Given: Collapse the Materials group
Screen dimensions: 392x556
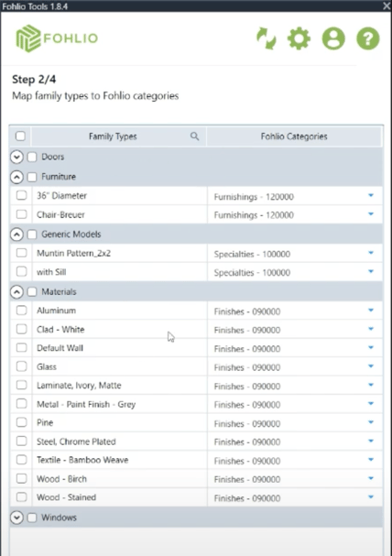Looking at the screenshot, I should pyautogui.click(x=16, y=291).
